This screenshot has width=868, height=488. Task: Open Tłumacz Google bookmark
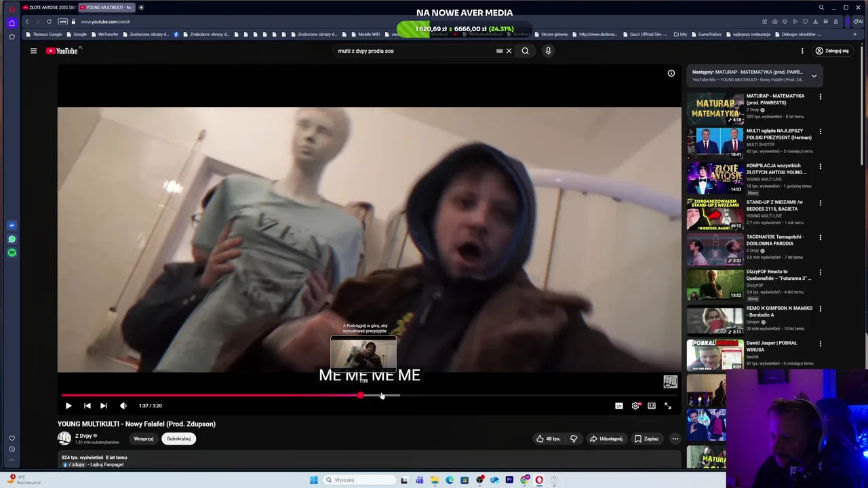click(x=45, y=34)
